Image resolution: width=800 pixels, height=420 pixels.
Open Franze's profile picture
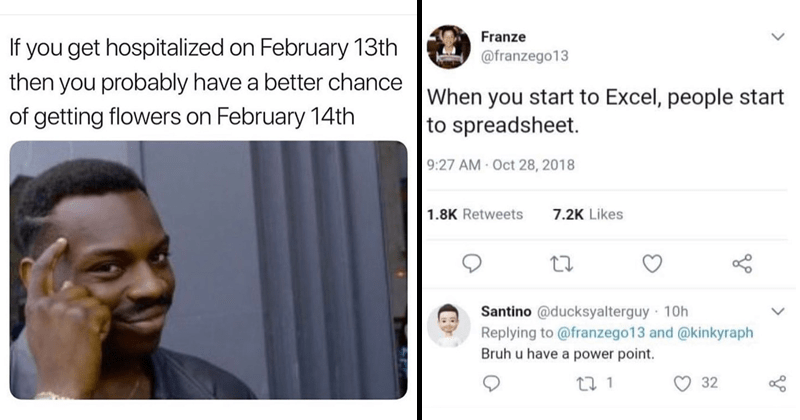click(448, 47)
